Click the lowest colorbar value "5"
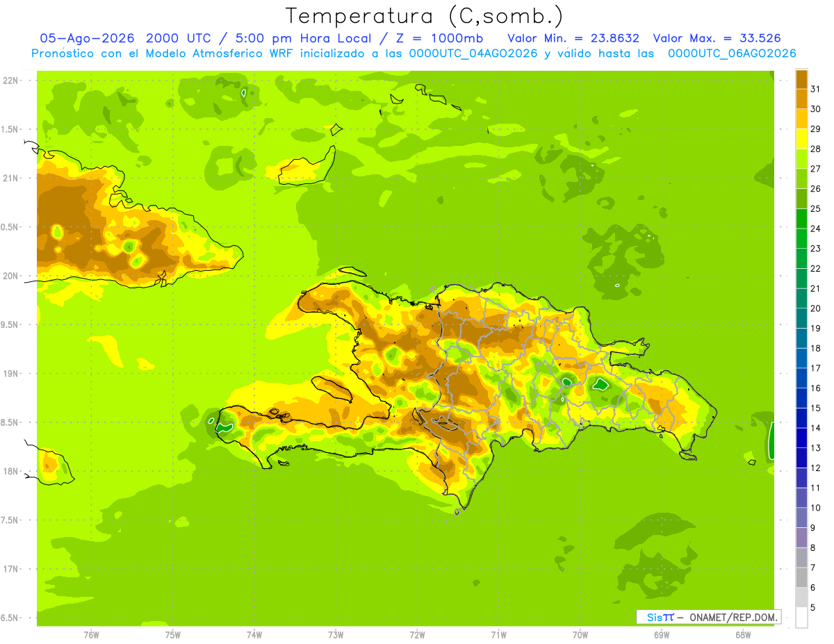This screenshot has height=644, width=834. tap(814, 608)
